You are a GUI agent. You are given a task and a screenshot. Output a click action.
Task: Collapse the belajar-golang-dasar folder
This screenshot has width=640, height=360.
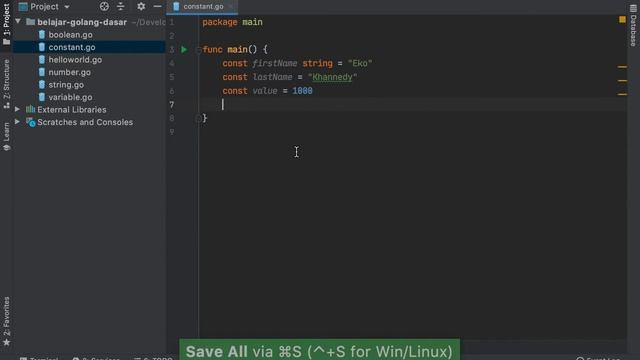coord(18,21)
